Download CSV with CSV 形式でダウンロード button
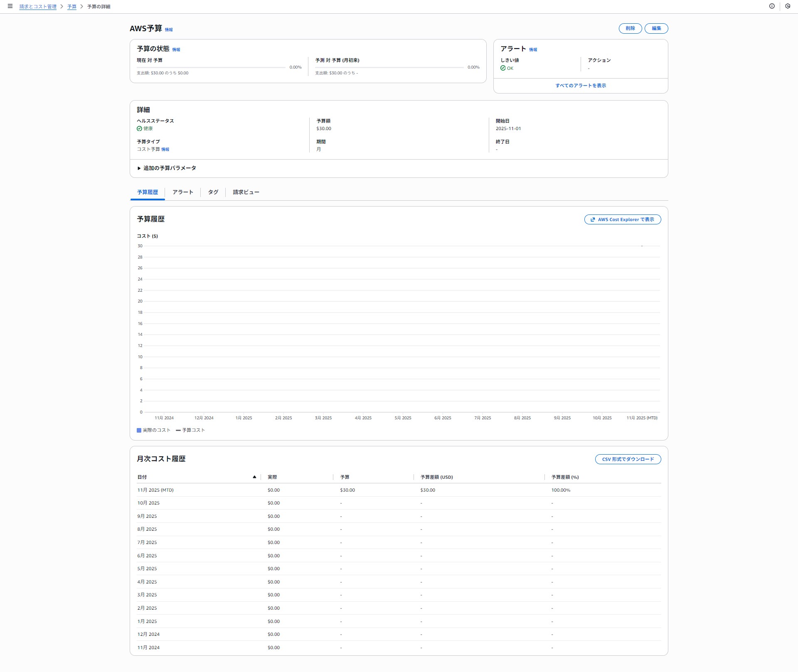This screenshot has height=672, width=798. [628, 459]
